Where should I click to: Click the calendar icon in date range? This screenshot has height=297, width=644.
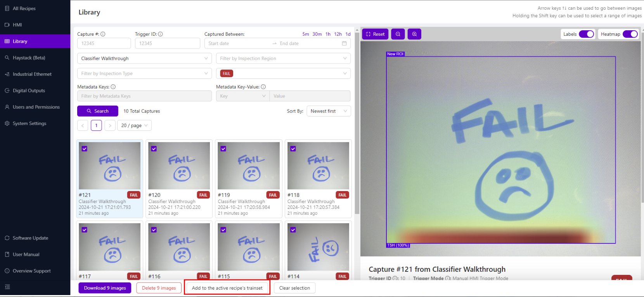click(344, 43)
